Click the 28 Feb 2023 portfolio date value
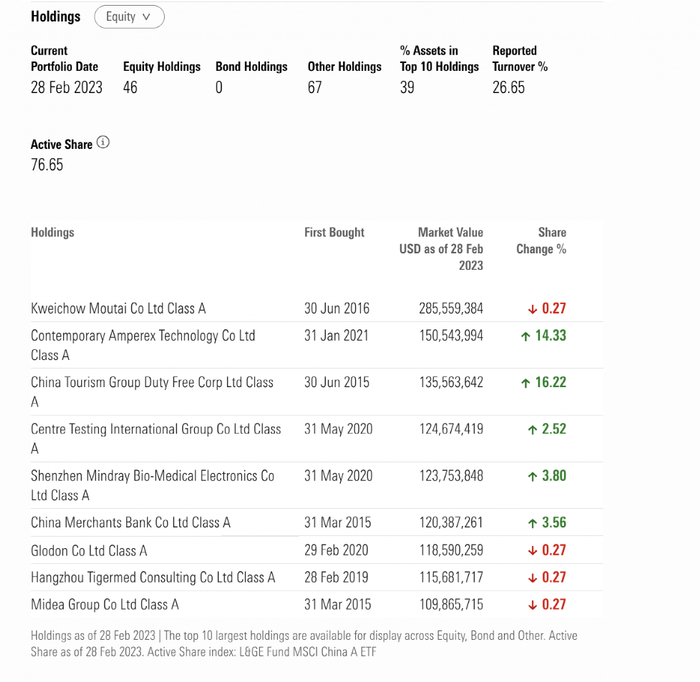 (67, 87)
